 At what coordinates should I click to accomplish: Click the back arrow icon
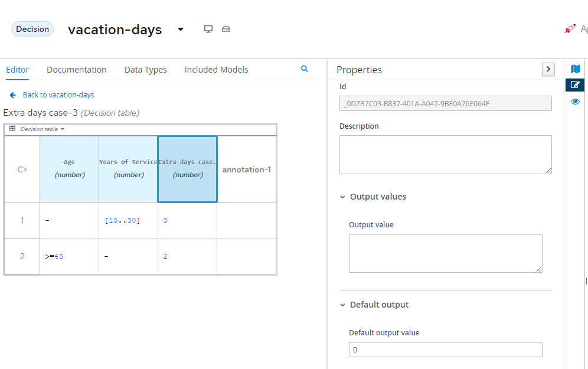pos(13,95)
